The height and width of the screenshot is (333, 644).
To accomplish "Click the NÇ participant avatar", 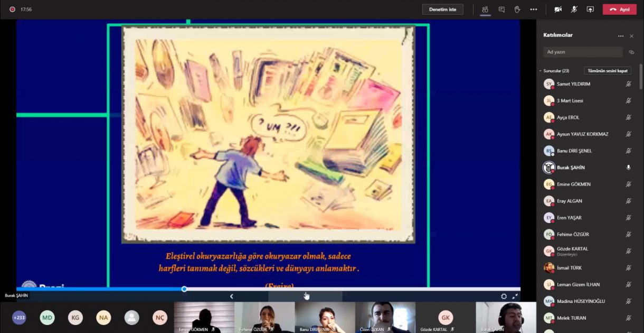I will coord(160,318).
